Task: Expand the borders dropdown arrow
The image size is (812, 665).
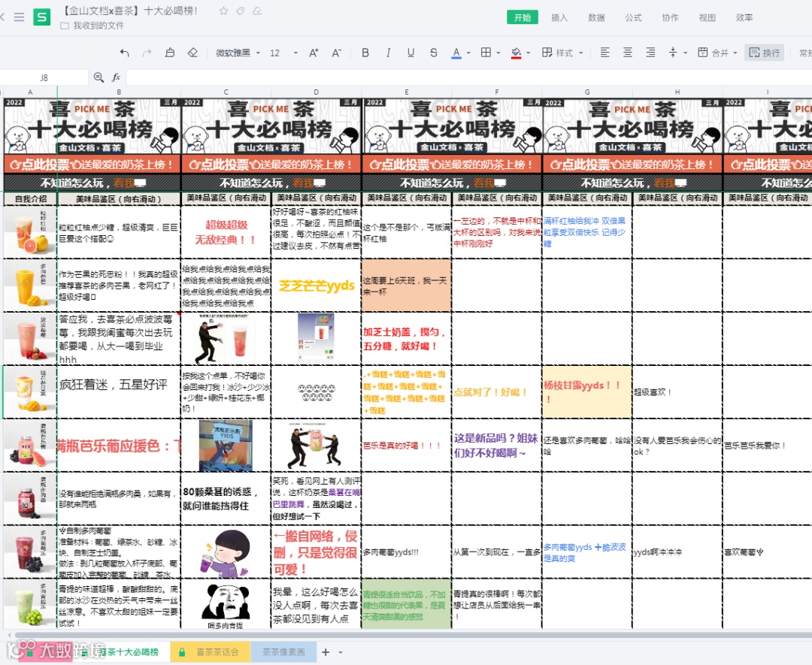Action: (498, 53)
